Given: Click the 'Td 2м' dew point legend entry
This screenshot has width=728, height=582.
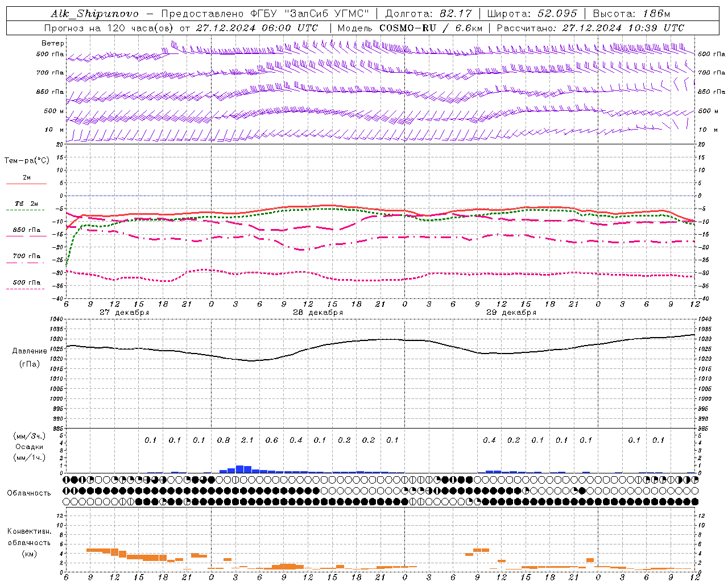Looking at the screenshot, I should point(27,203).
